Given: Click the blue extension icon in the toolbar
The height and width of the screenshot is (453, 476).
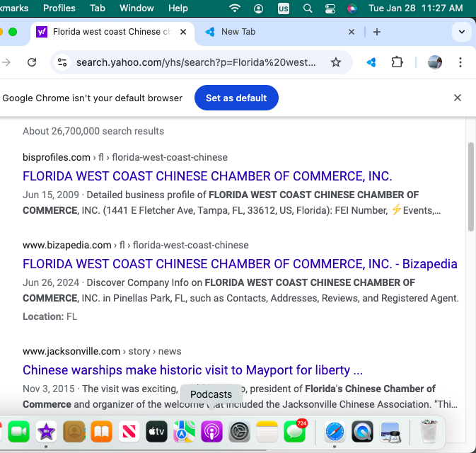Looking at the screenshot, I should (x=371, y=62).
